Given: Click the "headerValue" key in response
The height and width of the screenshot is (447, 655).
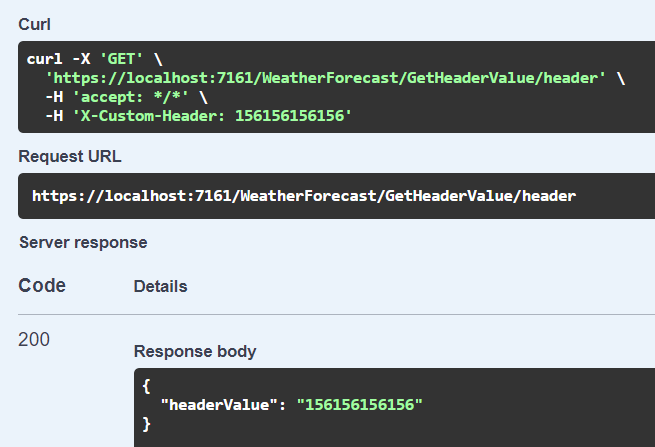Looking at the screenshot, I should click(216, 405).
